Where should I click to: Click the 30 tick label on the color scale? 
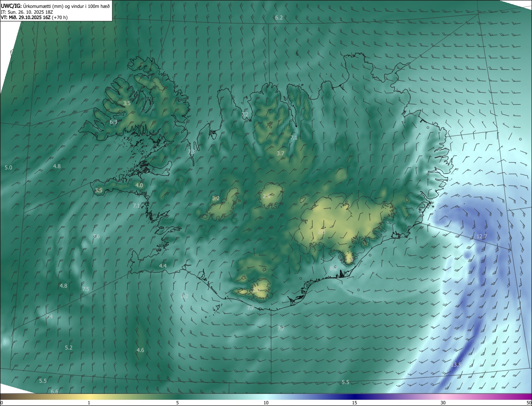(x=443, y=403)
